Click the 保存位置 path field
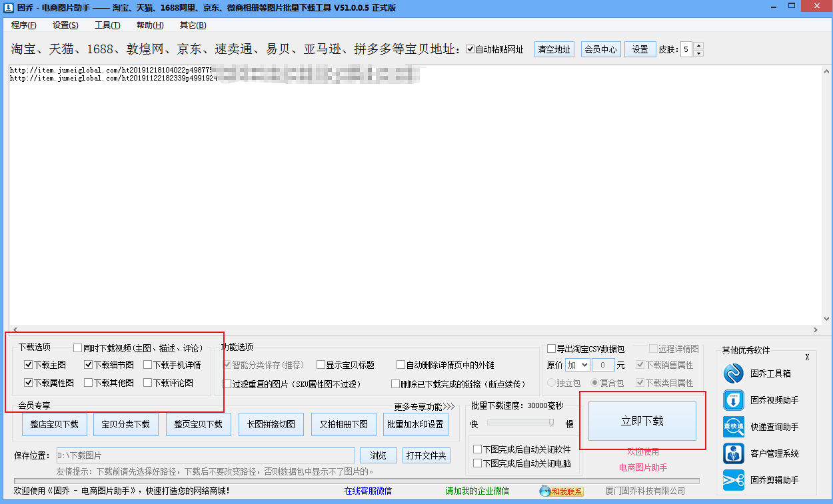833x504 pixels. (205, 455)
